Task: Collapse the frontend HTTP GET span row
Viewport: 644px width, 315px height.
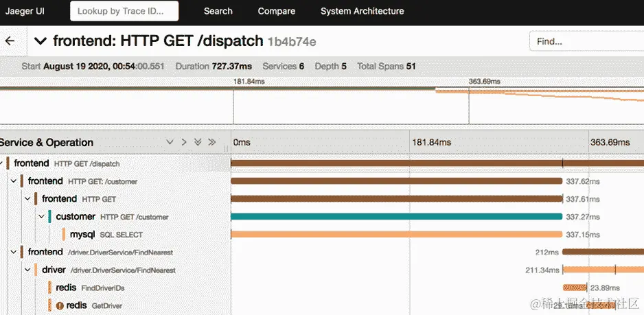Action: 27,199
